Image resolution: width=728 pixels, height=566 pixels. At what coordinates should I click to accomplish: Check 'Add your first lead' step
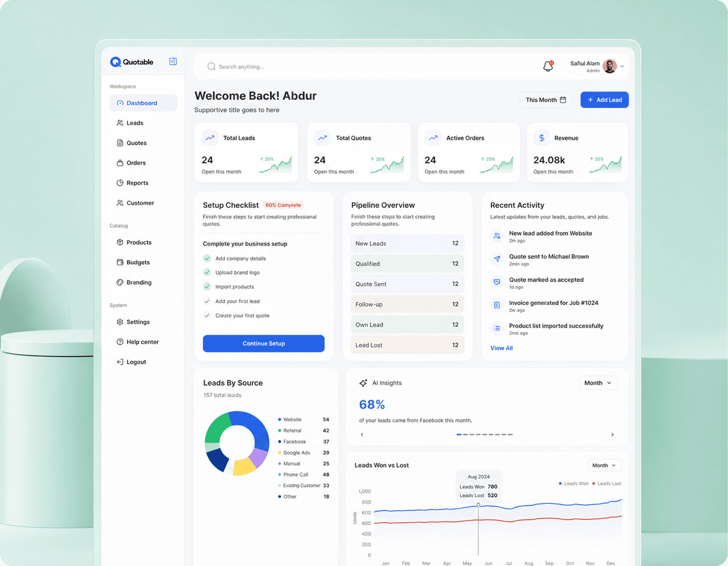pyautogui.click(x=207, y=301)
